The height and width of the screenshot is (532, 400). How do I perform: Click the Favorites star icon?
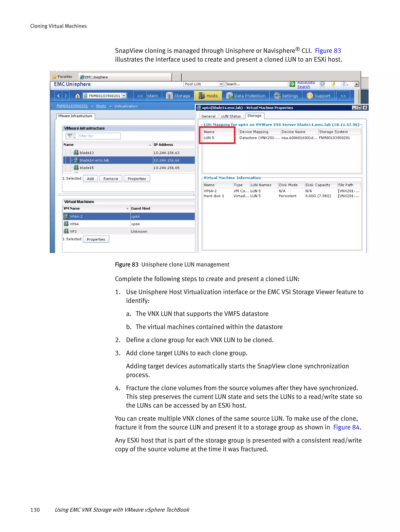click(54, 77)
